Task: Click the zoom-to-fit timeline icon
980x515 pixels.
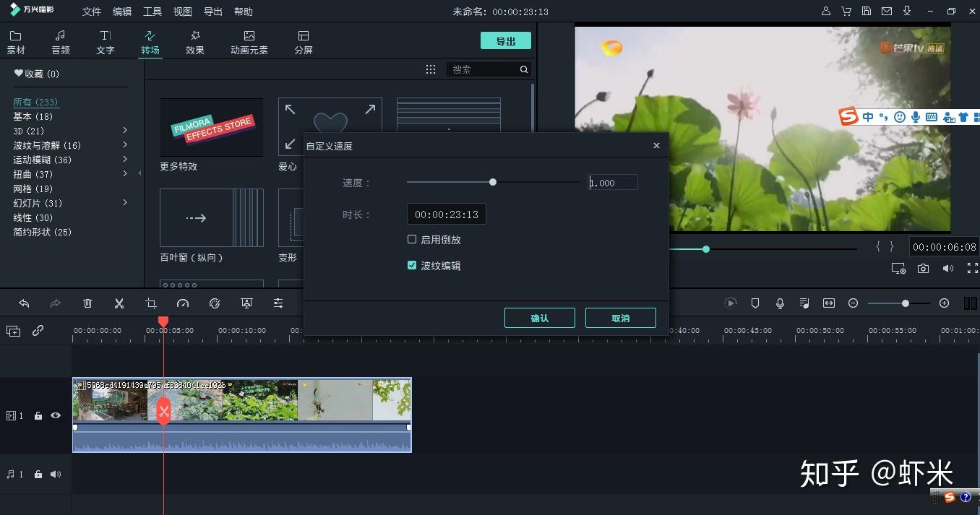Action: [829, 303]
